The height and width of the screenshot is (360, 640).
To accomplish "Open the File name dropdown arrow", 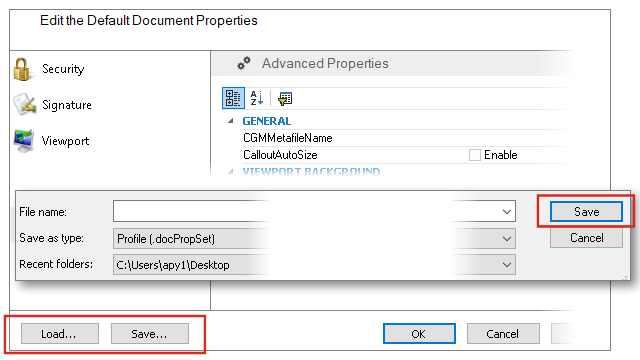I will pyautogui.click(x=507, y=211).
